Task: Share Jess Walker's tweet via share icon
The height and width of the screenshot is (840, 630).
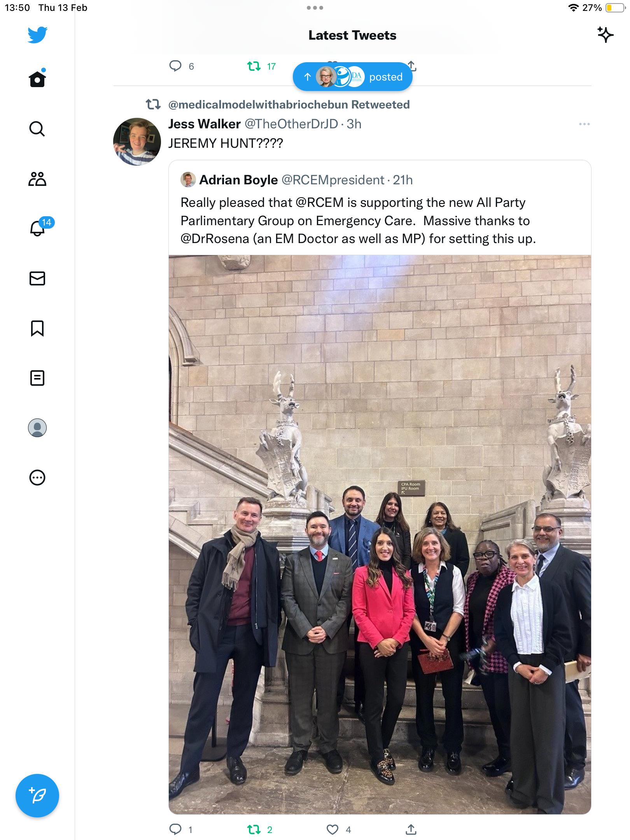Action: (411, 829)
